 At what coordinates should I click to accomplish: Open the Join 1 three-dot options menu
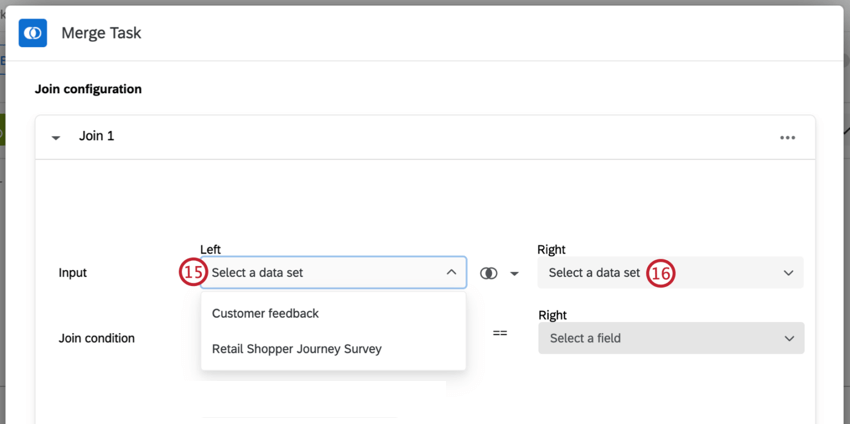[787, 137]
